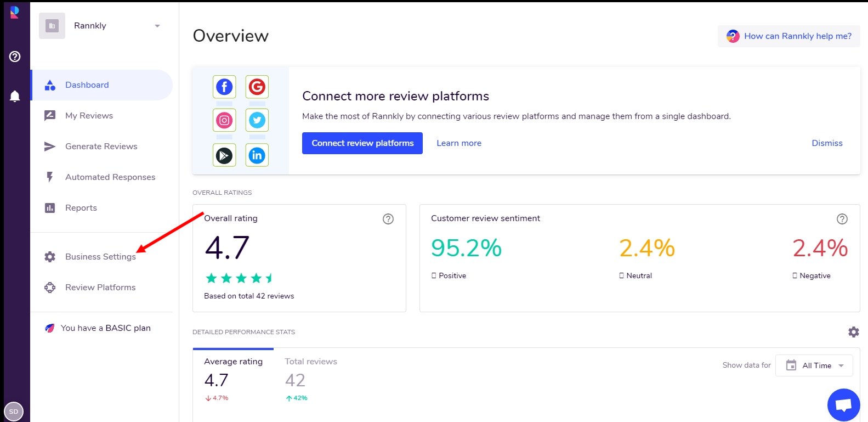Click the LinkedIn platform icon
The width and height of the screenshot is (868, 422).
[x=257, y=155]
